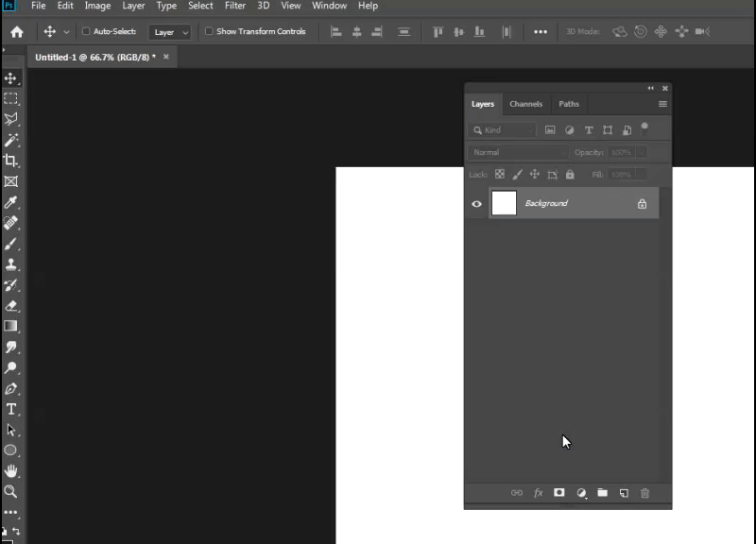Select the Eyedropper tool
756x544 pixels.
pyautogui.click(x=11, y=202)
